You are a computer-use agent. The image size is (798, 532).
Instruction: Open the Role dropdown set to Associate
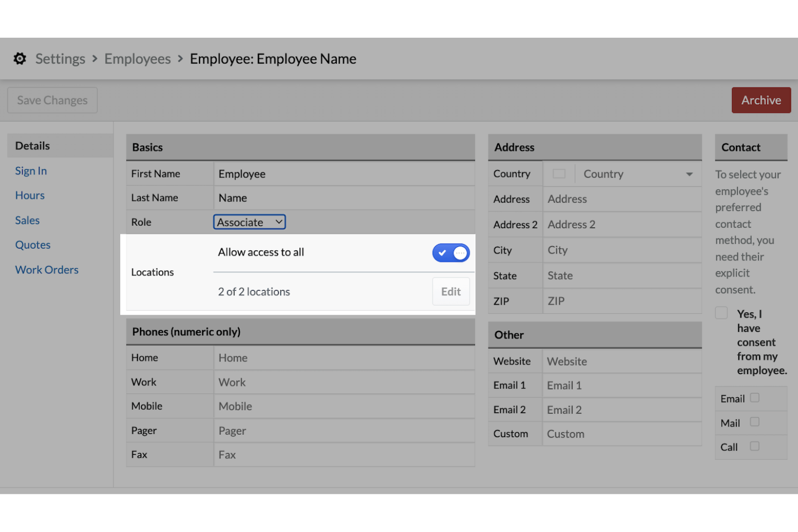pyautogui.click(x=249, y=222)
